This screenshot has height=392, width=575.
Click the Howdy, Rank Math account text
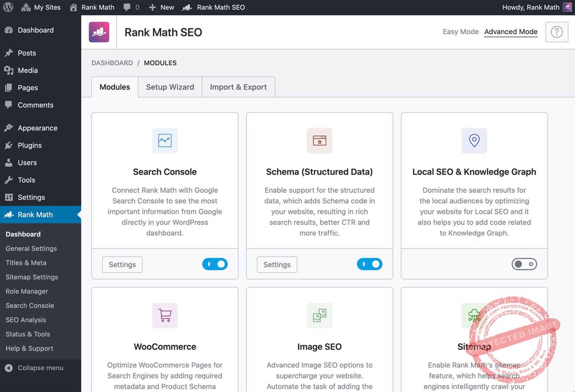coord(531,7)
